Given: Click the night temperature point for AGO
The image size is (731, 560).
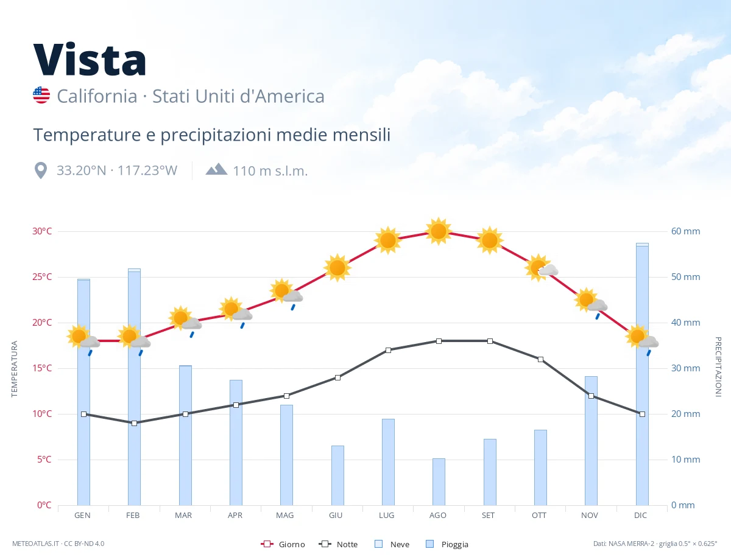Looking at the screenshot, I should point(439,341).
